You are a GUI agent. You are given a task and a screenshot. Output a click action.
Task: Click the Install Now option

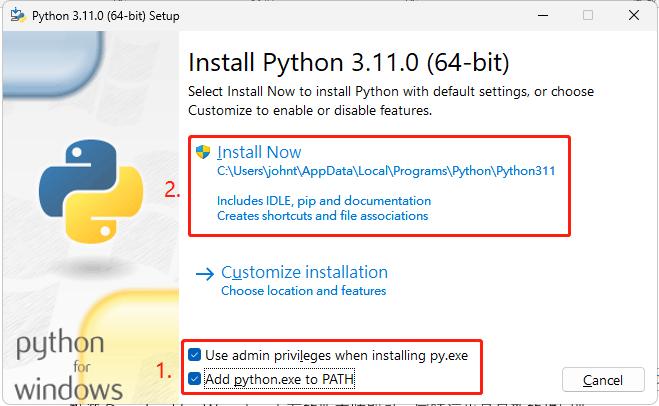pyautogui.click(x=259, y=152)
